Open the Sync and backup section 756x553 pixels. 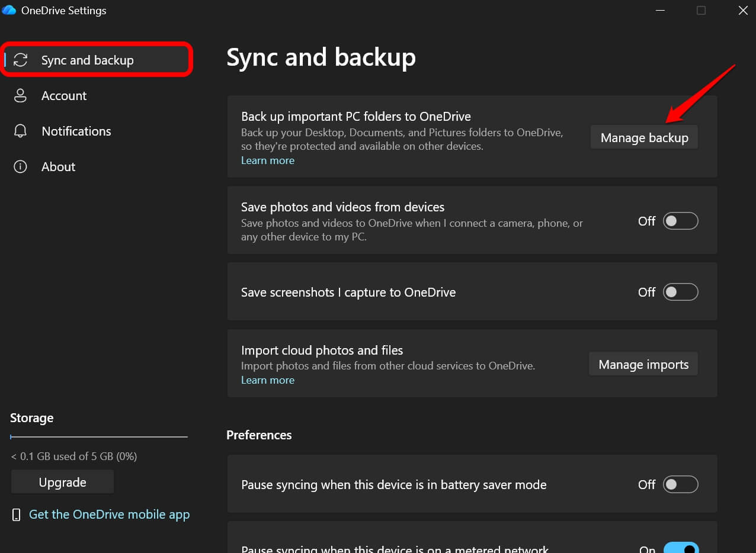tap(97, 60)
